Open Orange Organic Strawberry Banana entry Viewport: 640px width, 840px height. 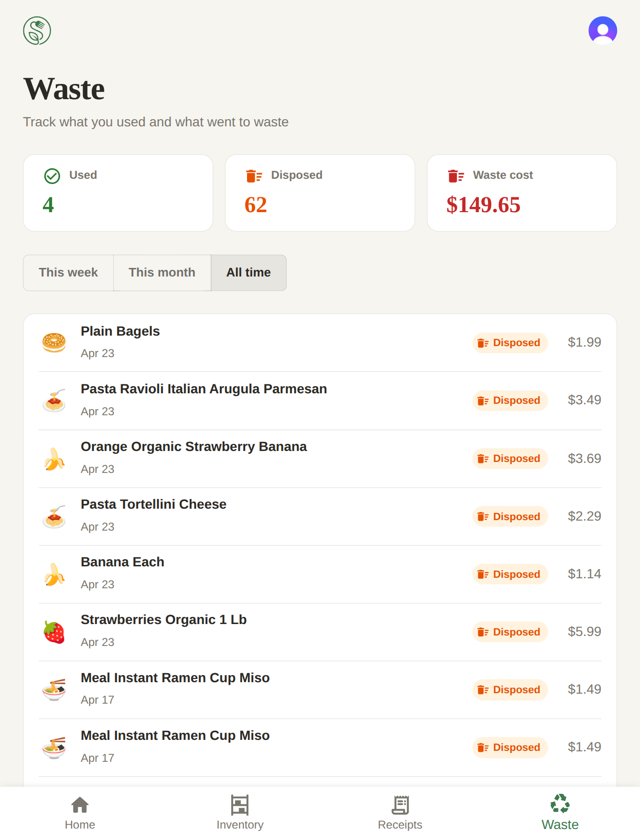(320, 459)
